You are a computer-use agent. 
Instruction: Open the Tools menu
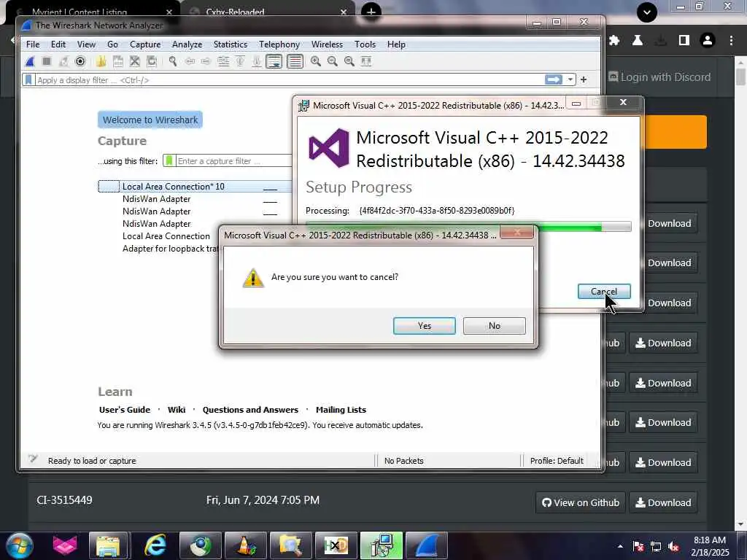[365, 44]
